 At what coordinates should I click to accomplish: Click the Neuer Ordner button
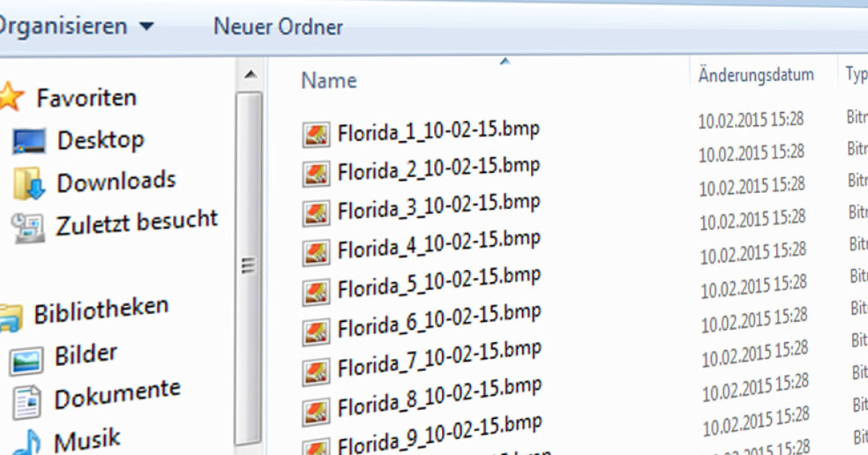tap(278, 27)
